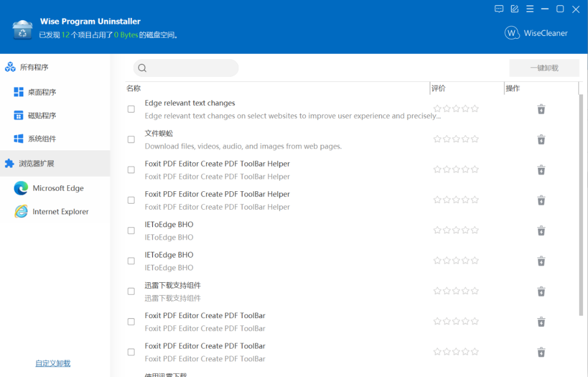Click Wise Program Uninstaller title text
This screenshot has width=588, height=377.
(90, 21)
